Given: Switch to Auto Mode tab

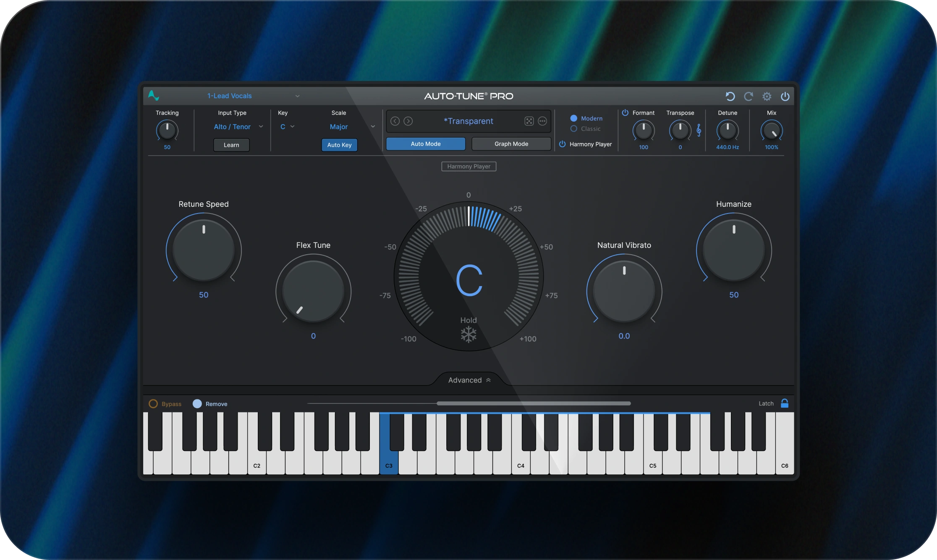Looking at the screenshot, I should [425, 144].
